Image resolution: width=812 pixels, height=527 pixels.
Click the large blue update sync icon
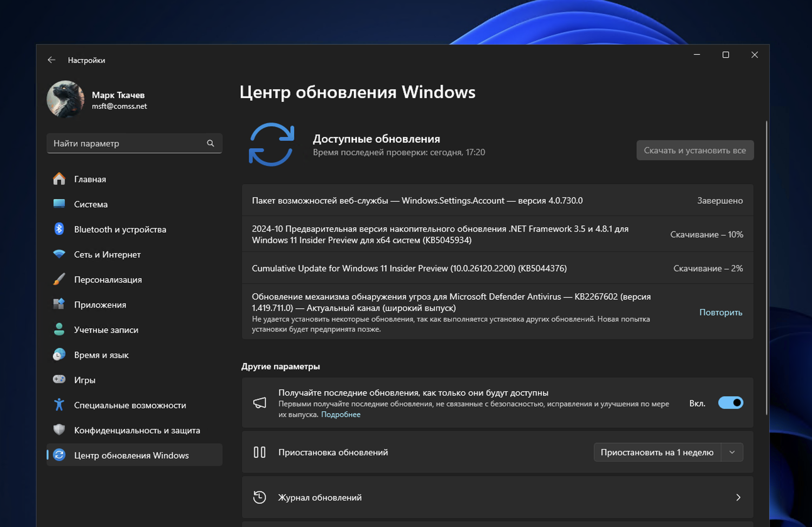271,144
